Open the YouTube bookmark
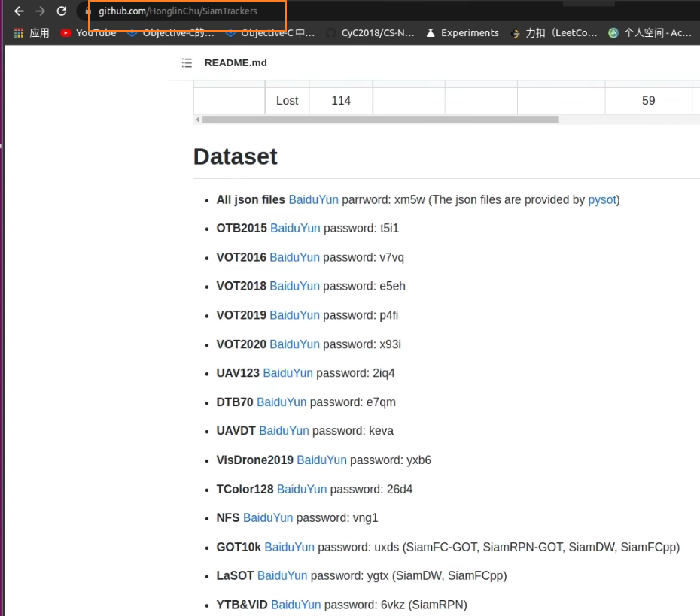700x616 pixels. (x=88, y=33)
